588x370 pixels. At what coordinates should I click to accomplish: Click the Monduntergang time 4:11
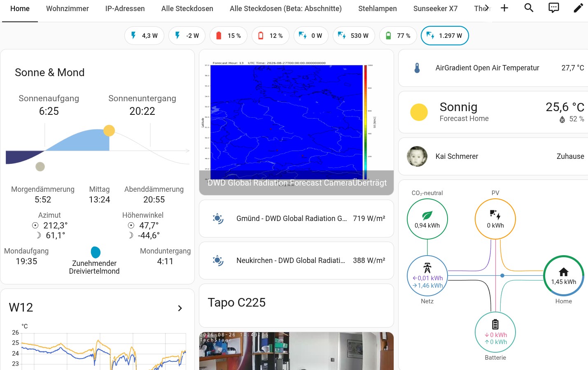[165, 261]
